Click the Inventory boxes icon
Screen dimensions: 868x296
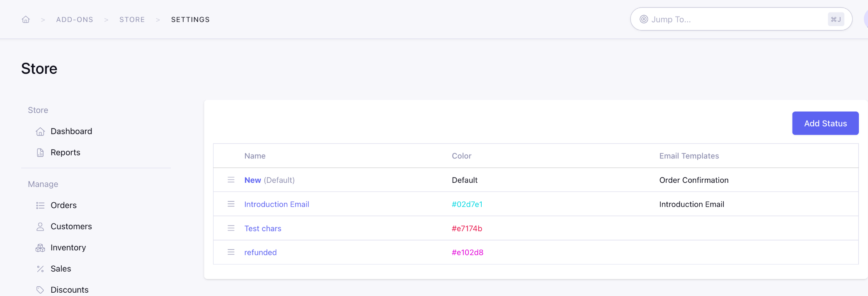(40, 247)
